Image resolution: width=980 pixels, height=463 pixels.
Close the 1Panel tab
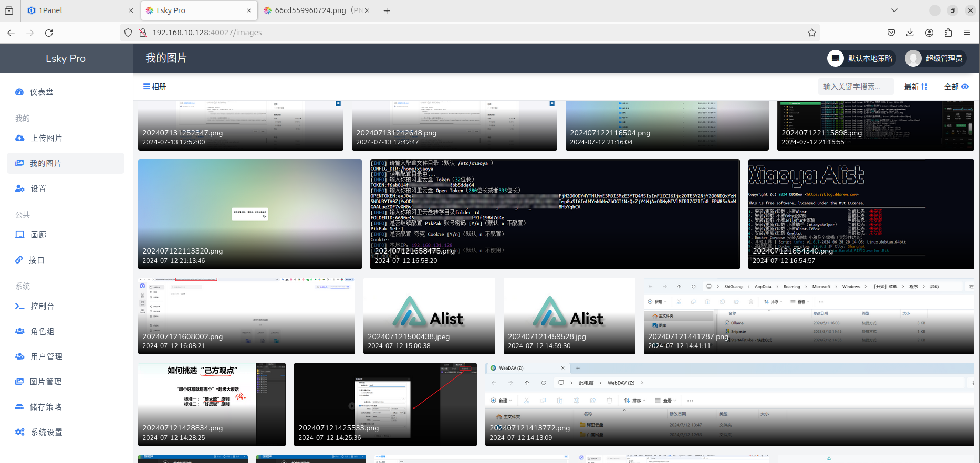[x=131, y=10]
